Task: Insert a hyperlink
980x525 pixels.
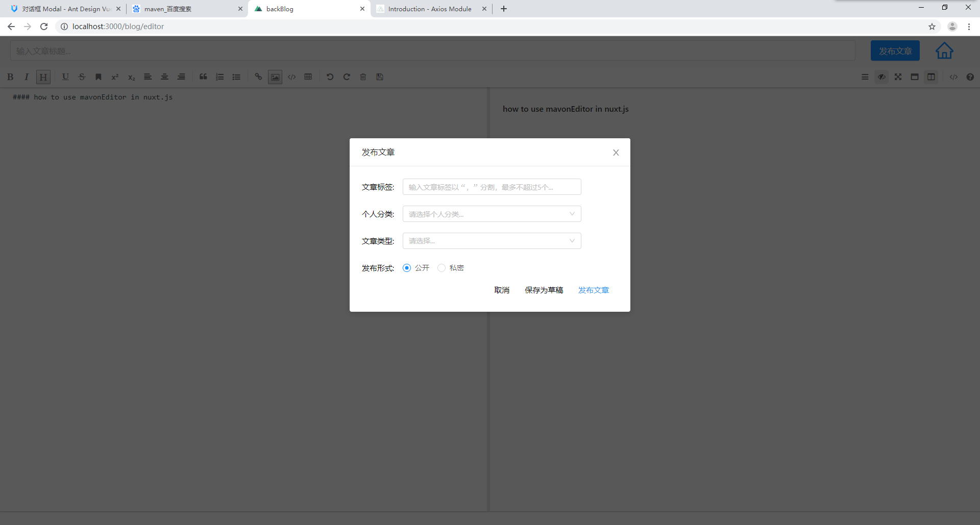Action: click(258, 77)
